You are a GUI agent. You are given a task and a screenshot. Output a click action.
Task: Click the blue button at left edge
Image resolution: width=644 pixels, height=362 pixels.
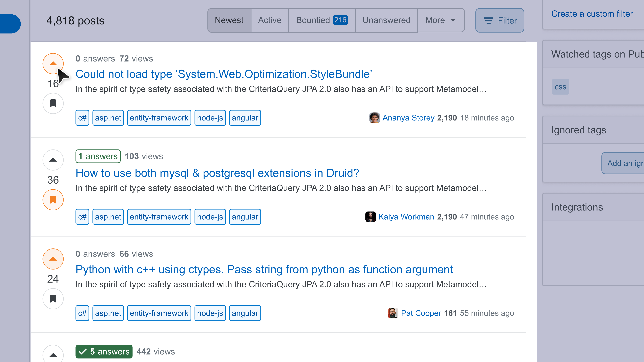(10, 24)
